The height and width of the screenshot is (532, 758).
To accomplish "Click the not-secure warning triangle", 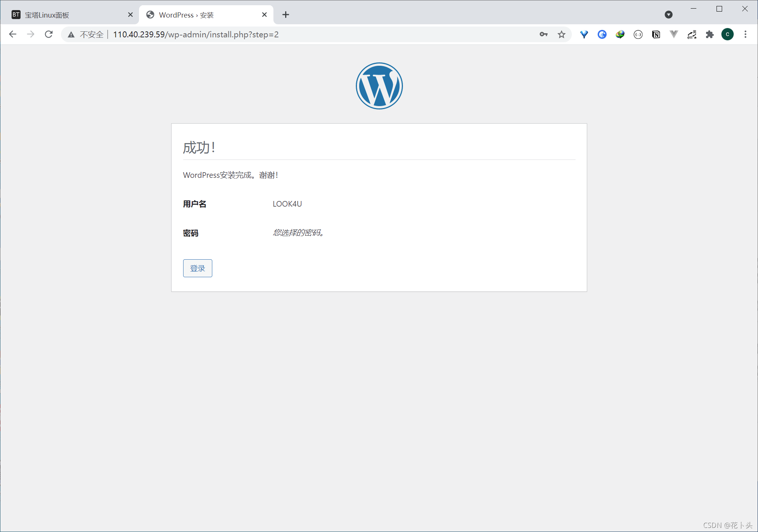I will click(x=71, y=34).
